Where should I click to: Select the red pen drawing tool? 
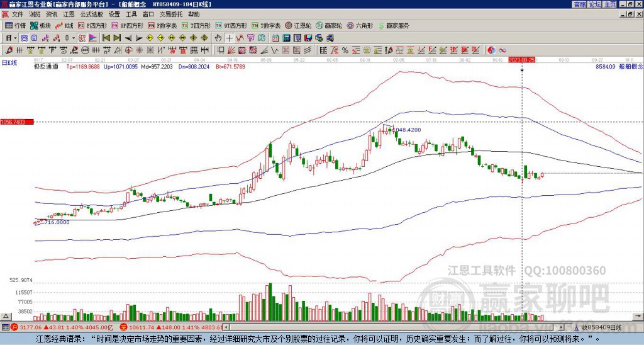coord(8,50)
